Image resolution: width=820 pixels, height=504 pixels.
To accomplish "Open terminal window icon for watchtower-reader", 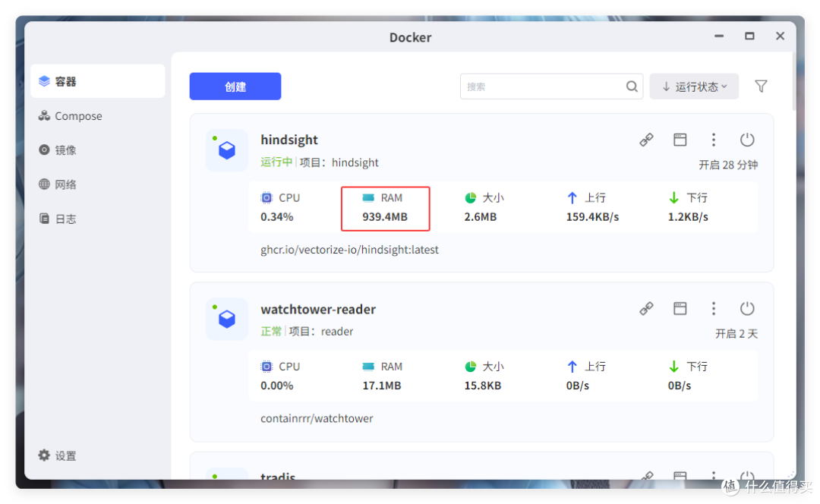I will point(680,308).
